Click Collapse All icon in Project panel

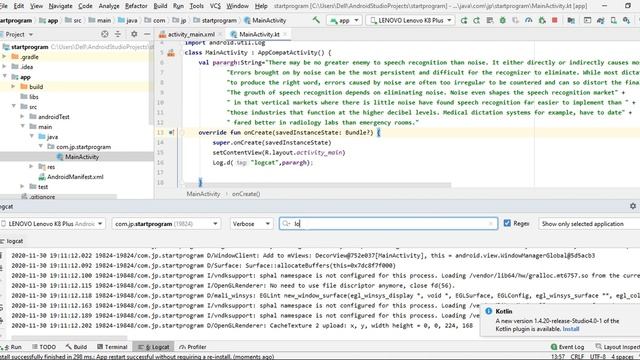118,34
